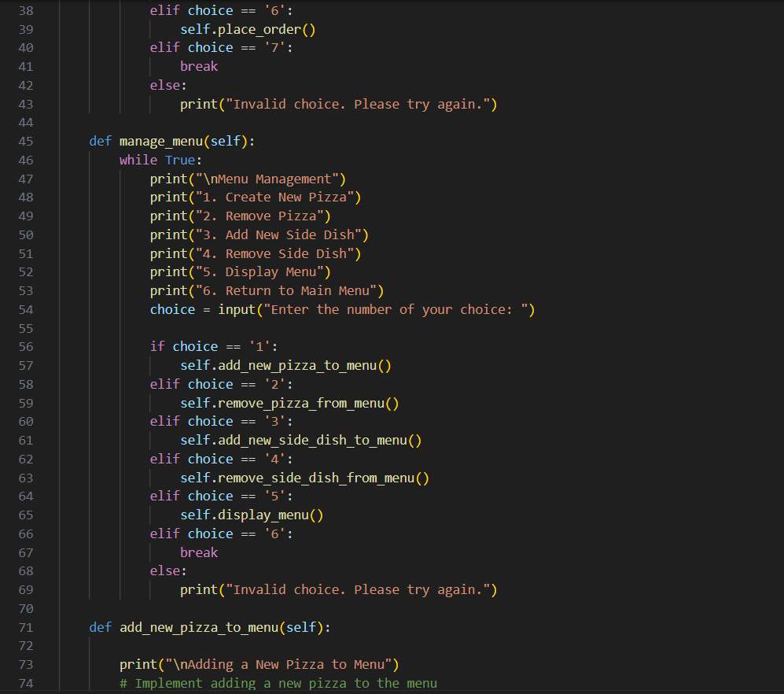
Task: Click the Invalid choice print on line 69
Action: [338, 590]
